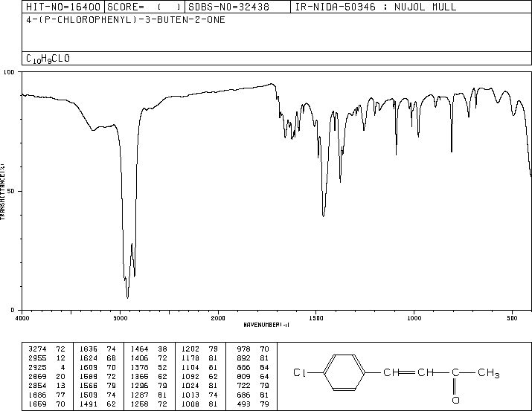Screen dimensions: 532x411
Task: Click the IR-NIDA-50346 : NUJOL MULL label
Action: [x=376, y=7]
